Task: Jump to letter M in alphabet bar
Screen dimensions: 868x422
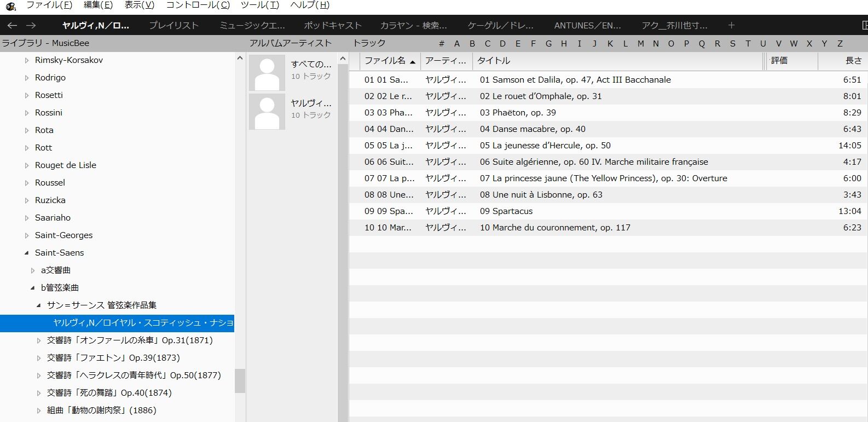Action: pos(640,44)
